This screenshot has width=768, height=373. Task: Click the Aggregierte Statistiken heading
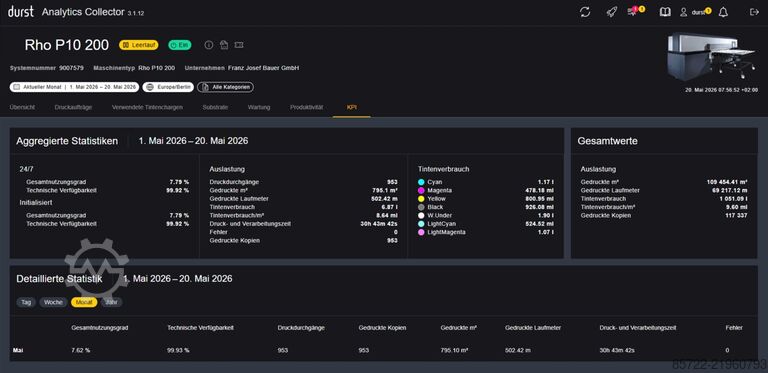[67, 141]
